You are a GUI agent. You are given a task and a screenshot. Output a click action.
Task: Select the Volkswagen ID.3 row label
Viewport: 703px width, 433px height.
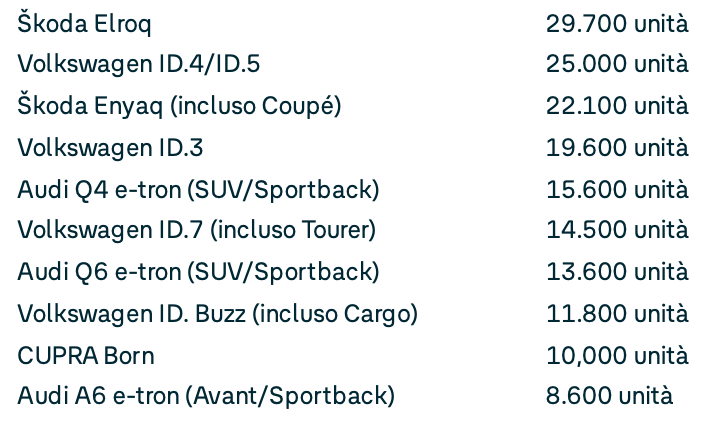110,148
